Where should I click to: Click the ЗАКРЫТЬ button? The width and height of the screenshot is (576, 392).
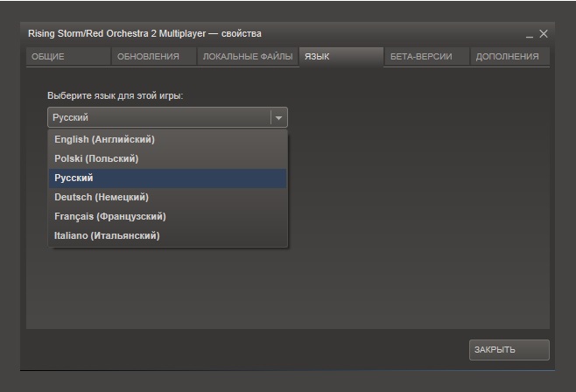click(509, 350)
